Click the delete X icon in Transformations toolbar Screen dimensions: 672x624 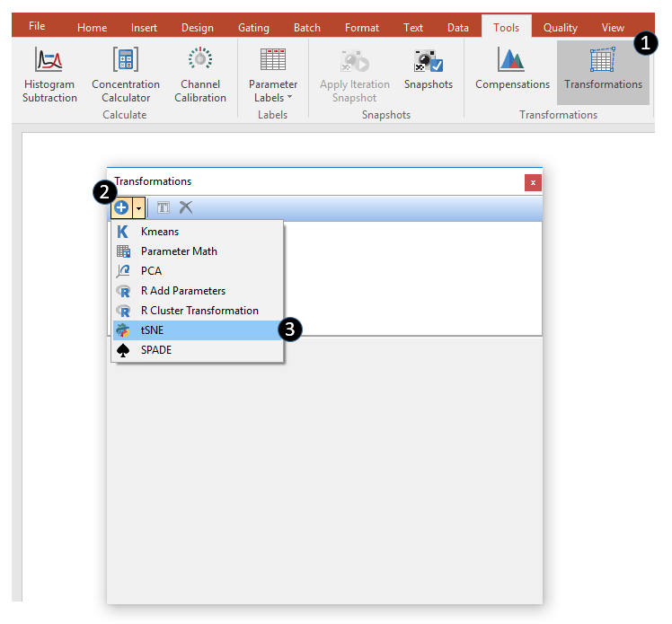coord(185,207)
